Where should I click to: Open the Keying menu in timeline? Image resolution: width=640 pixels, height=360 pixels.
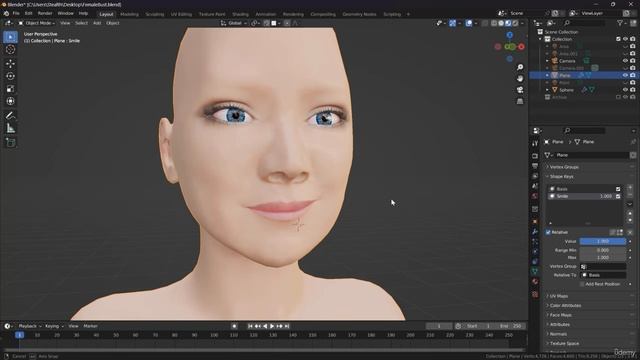[x=54, y=326]
